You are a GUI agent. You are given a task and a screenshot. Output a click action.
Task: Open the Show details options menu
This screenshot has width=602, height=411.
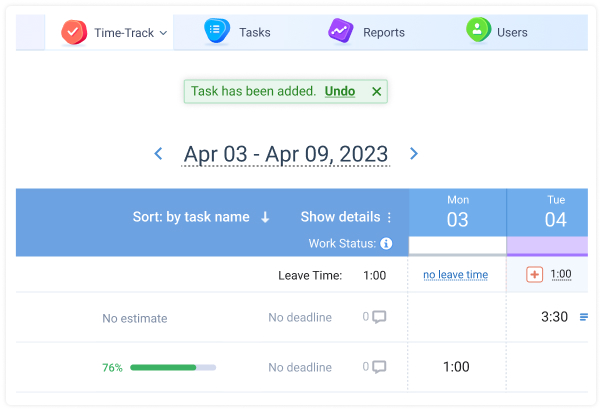(389, 217)
